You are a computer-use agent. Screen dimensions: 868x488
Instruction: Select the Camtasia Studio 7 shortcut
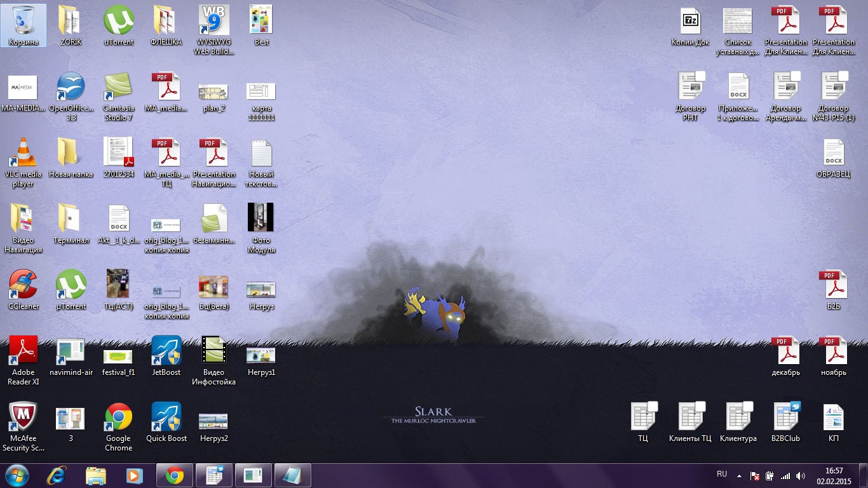pos(118,97)
